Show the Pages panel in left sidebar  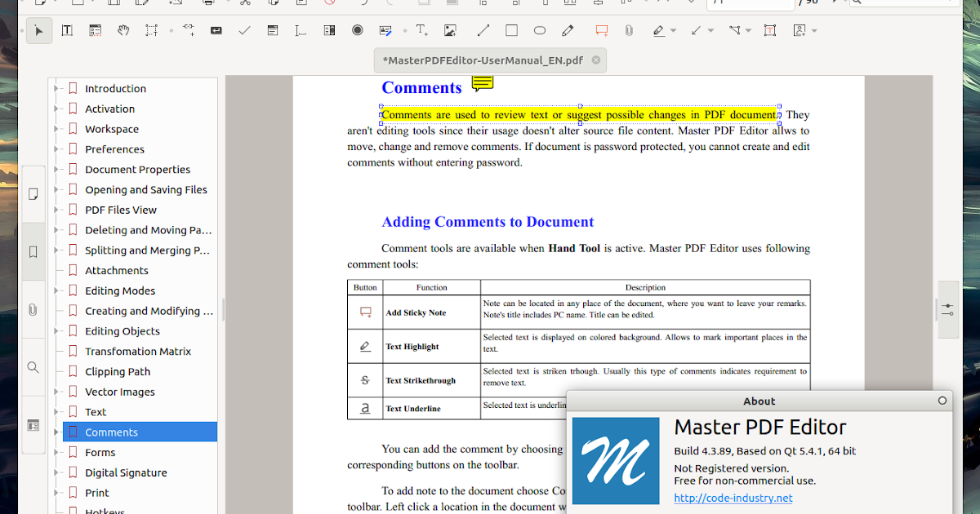click(x=33, y=194)
